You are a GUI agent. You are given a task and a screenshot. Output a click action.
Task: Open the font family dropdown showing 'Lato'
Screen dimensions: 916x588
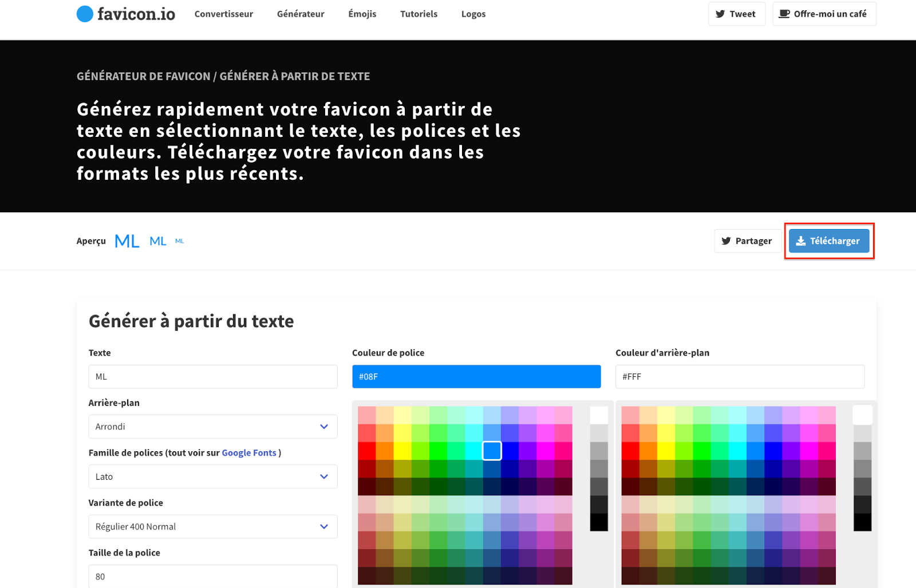(212, 476)
